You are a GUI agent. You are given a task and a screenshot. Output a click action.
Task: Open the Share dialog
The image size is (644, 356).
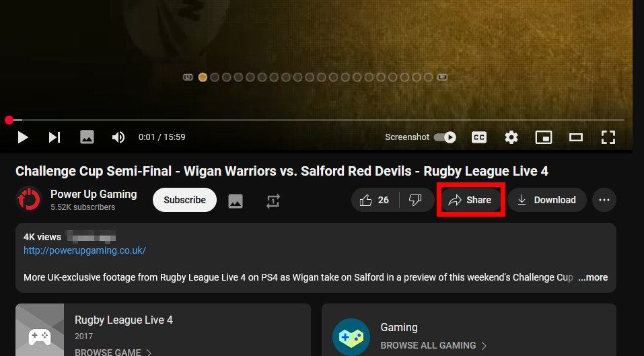tap(470, 200)
